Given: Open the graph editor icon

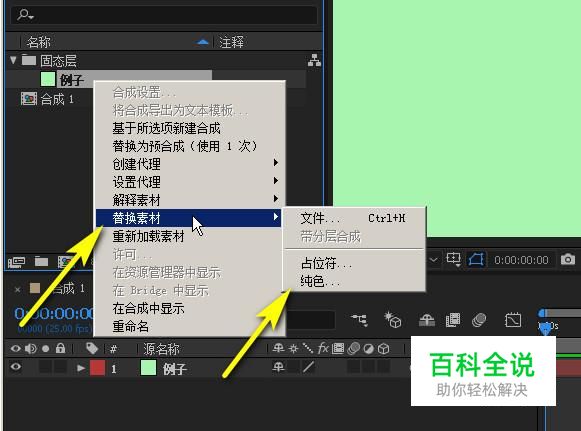Looking at the screenshot, I should coord(513,320).
